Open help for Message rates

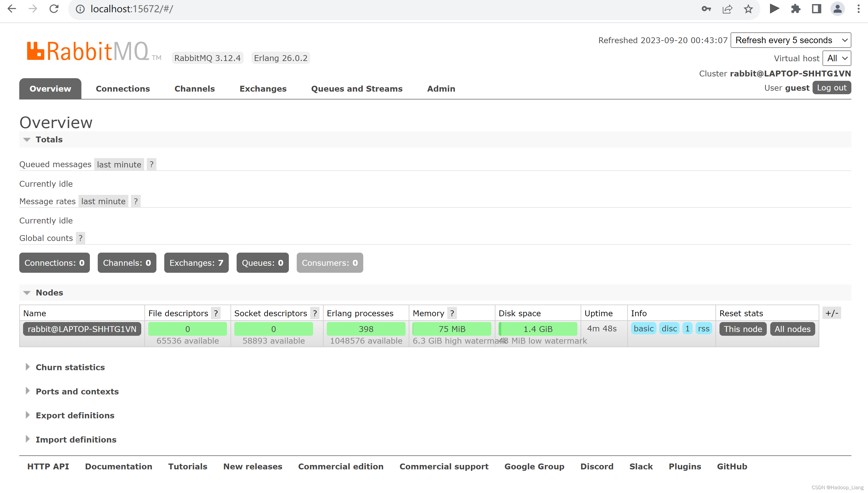tap(135, 201)
